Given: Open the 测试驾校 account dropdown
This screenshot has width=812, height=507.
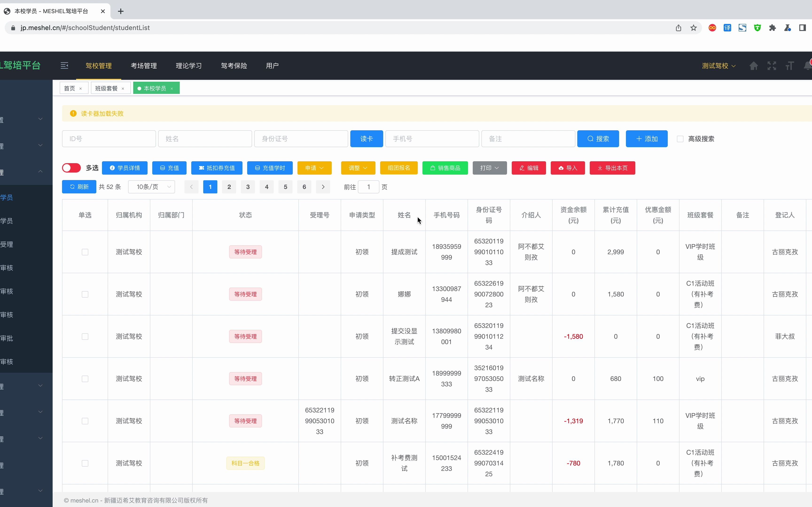Looking at the screenshot, I should click(x=718, y=66).
